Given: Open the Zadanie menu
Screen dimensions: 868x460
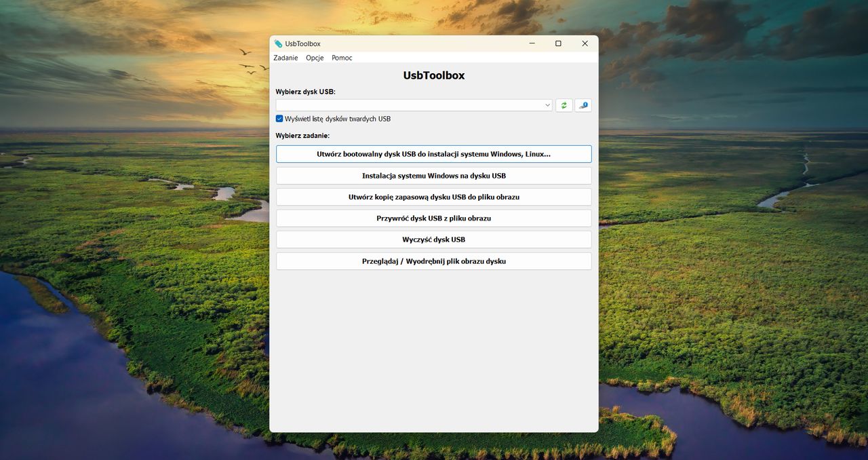Looking at the screenshot, I should pyautogui.click(x=285, y=58).
